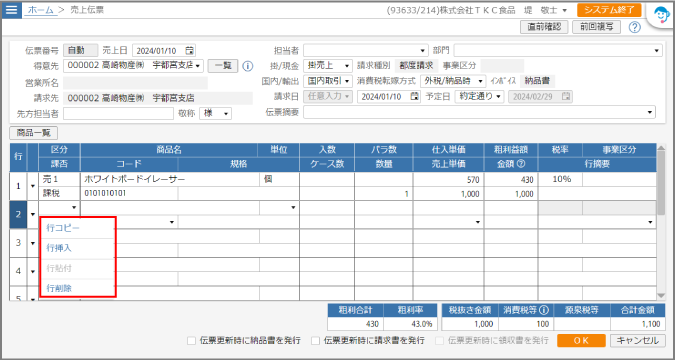Click product code 0101010101 cell
675x360 pixels.
(x=129, y=193)
